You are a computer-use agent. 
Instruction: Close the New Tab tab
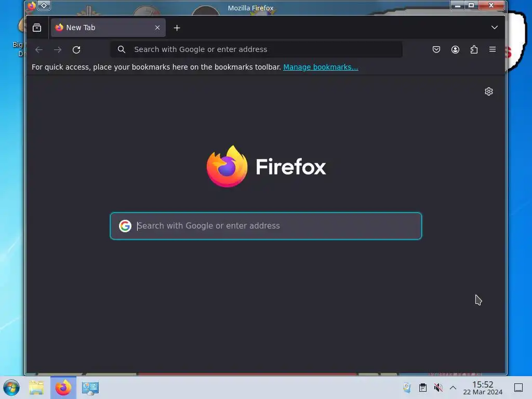click(x=157, y=28)
